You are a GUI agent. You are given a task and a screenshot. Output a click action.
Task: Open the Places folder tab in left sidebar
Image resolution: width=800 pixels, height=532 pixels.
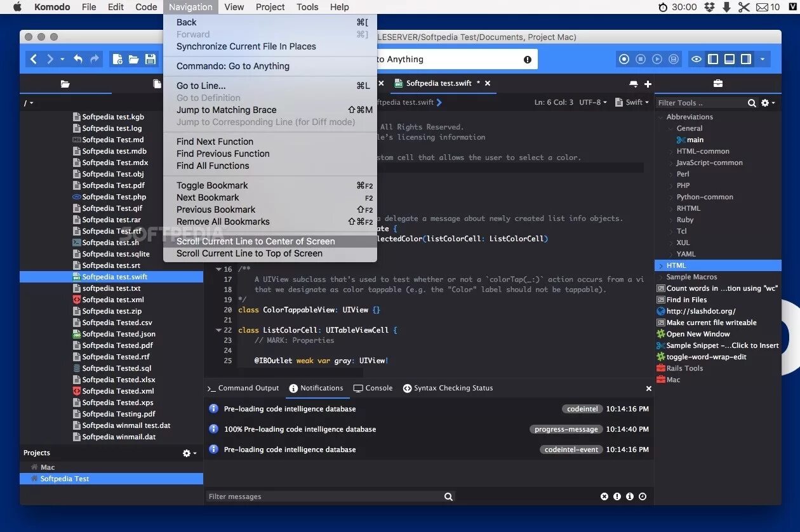click(x=65, y=84)
